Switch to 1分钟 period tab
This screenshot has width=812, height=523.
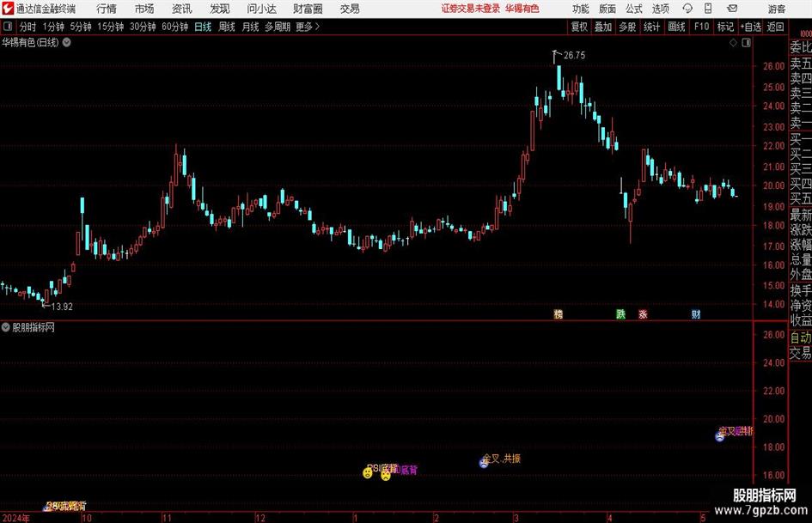click(53, 27)
